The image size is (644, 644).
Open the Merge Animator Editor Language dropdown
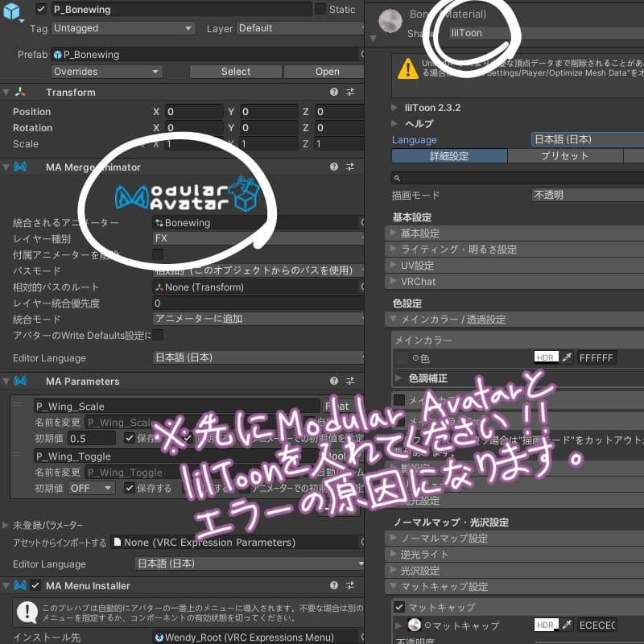pos(258,357)
